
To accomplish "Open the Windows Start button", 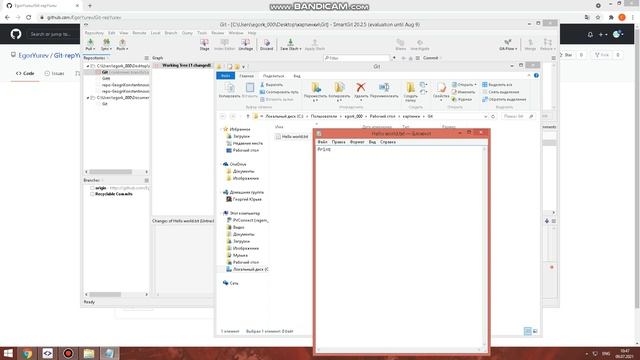I will pyautogui.click(x=8, y=353).
